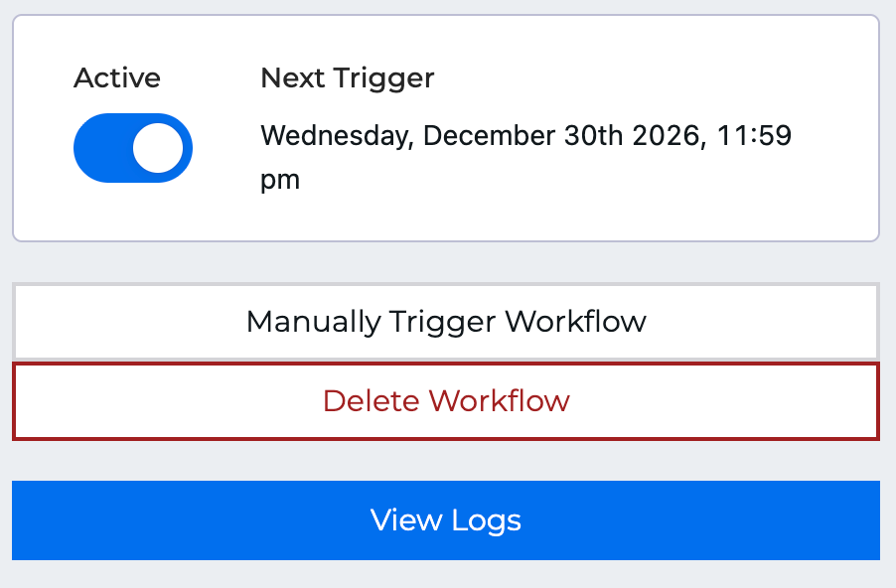Toggle the Active workflow switch
Screen dimensions: 896x588
[132, 148]
